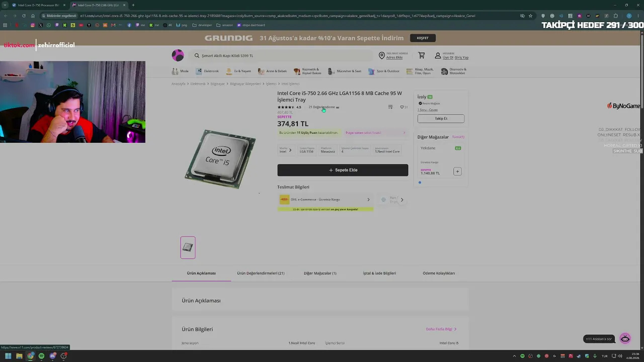The width and height of the screenshot is (644, 362).
Task: Open Gmail bookmark icon
Action: [x=113, y=25]
